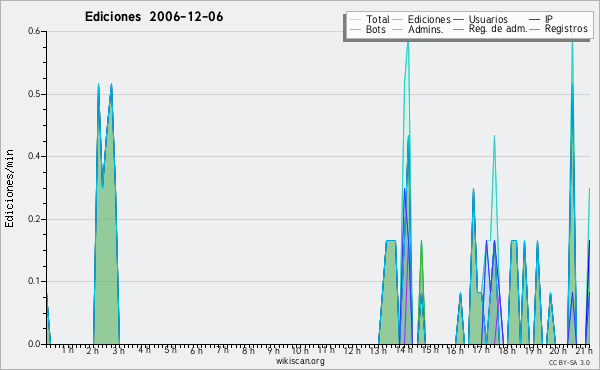This screenshot has height=370, width=600.
Task: Select the Reg. de adm. legend entry
Action: click(x=490, y=29)
